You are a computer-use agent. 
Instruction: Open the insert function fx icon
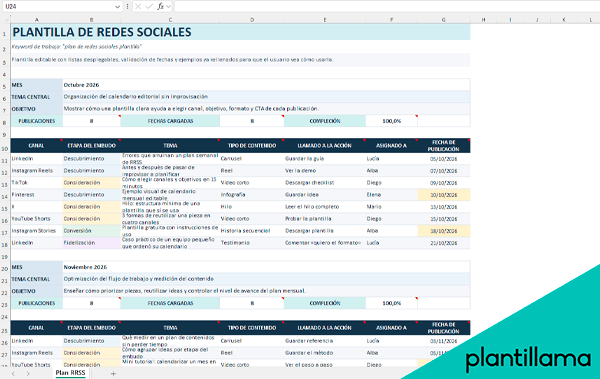click(x=160, y=7)
